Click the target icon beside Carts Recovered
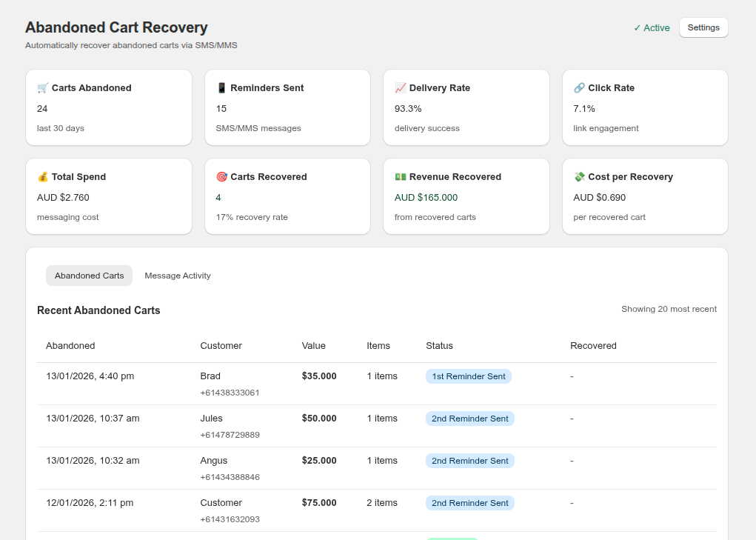 [221, 177]
